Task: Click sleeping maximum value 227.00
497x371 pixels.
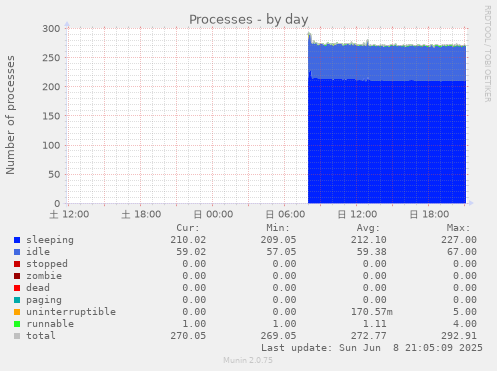Action: pyautogui.click(x=459, y=240)
